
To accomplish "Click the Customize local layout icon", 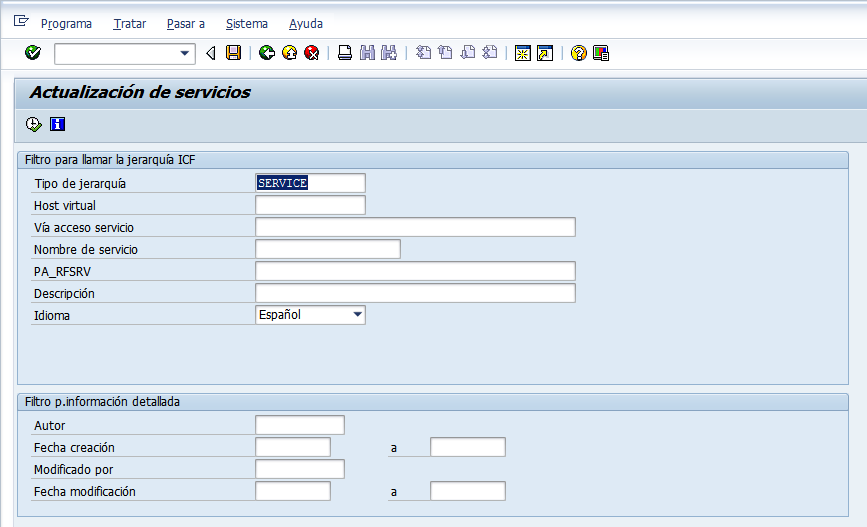I will (601, 53).
